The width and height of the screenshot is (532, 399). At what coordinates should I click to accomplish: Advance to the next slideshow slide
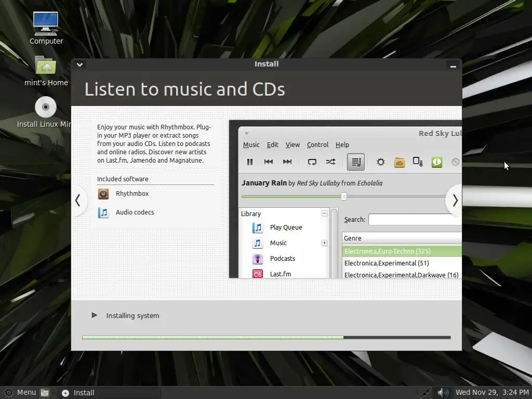click(x=455, y=201)
